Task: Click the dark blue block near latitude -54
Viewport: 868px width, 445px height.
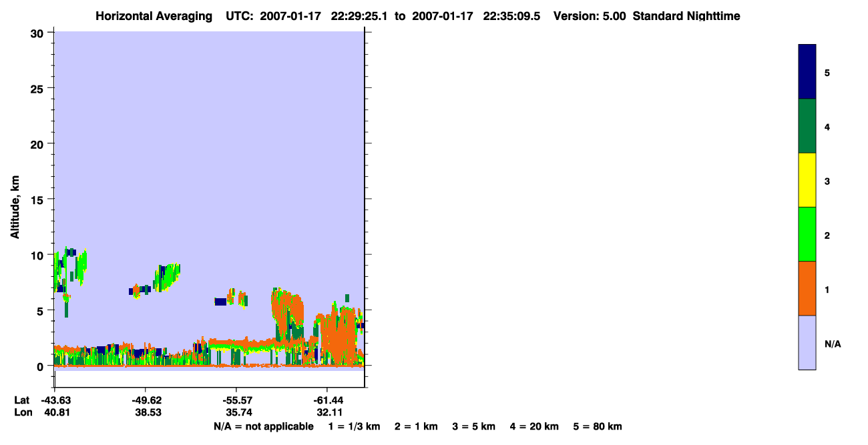Action: [220, 302]
